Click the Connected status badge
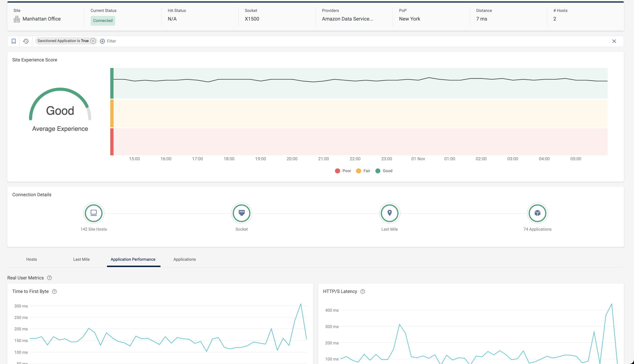The height and width of the screenshot is (364, 634). (103, 21)
